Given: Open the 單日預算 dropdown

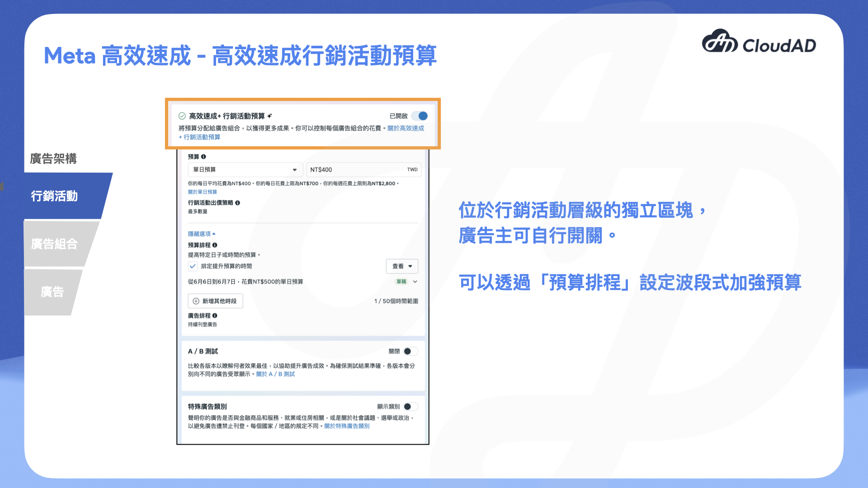Looking at the screenshot, I should click(x=245, y=169).
